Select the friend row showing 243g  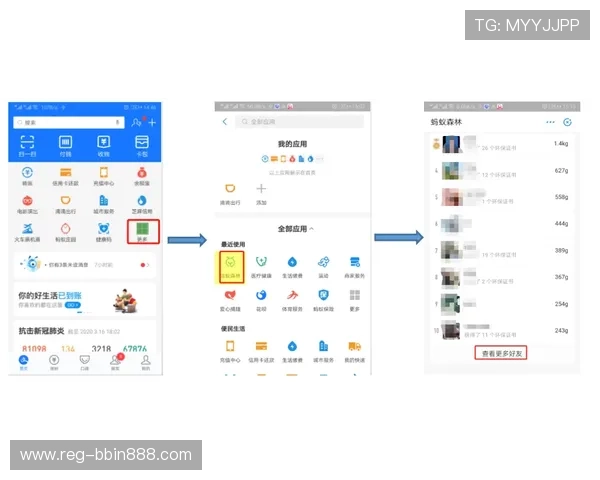point(502,331)
